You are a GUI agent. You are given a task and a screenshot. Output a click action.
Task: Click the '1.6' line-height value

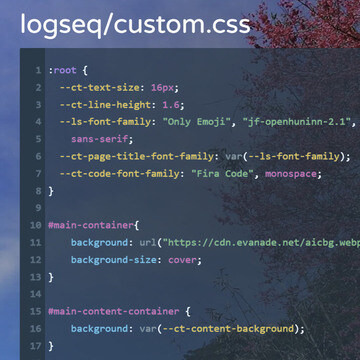(x=171, y=105)
